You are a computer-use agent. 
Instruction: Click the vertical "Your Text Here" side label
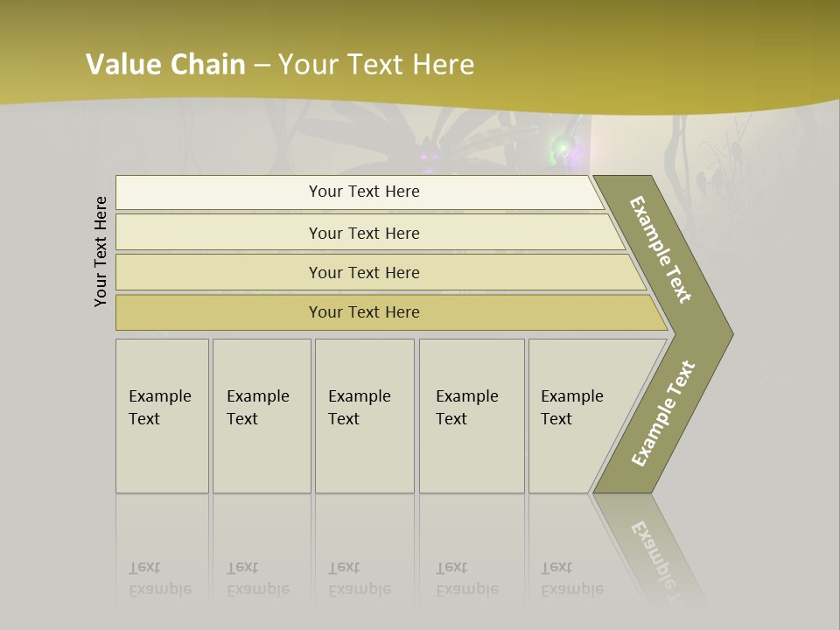[101, 251]
